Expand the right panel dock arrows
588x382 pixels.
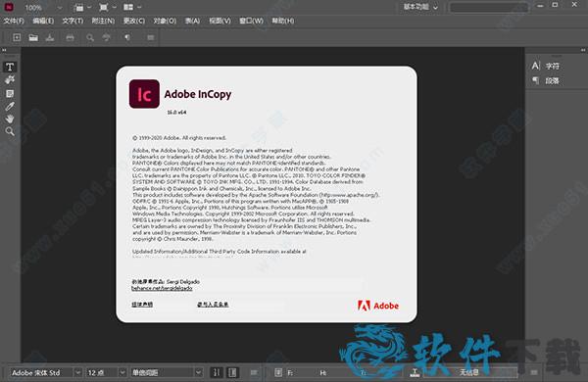tap(583, 50)
